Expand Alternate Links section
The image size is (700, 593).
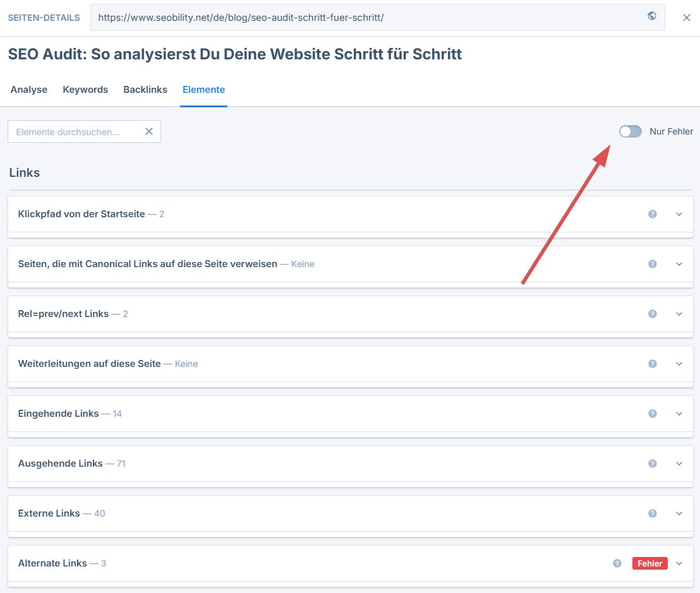pos(679,563)
